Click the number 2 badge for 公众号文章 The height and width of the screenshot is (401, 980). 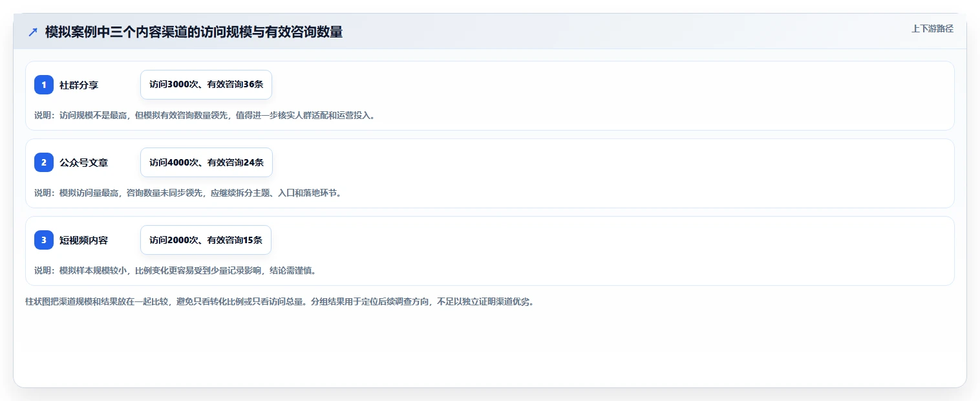tap(44, 162)
